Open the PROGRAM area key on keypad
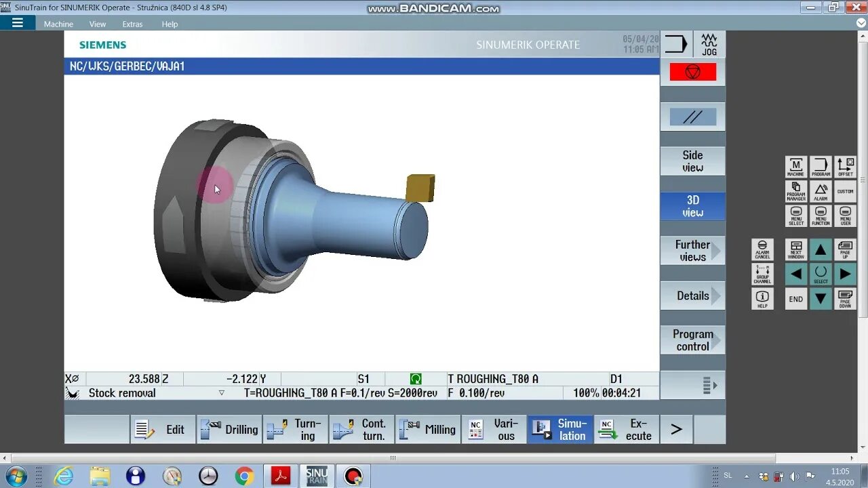This screenshot has height=488, width=868. (x=821, y=167)
